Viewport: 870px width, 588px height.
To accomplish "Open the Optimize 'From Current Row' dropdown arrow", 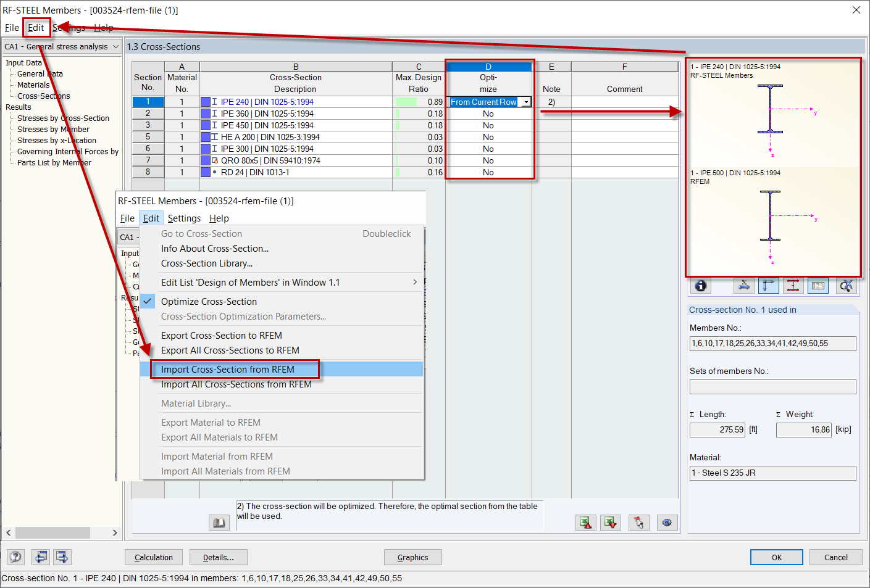I will [526, 102].
